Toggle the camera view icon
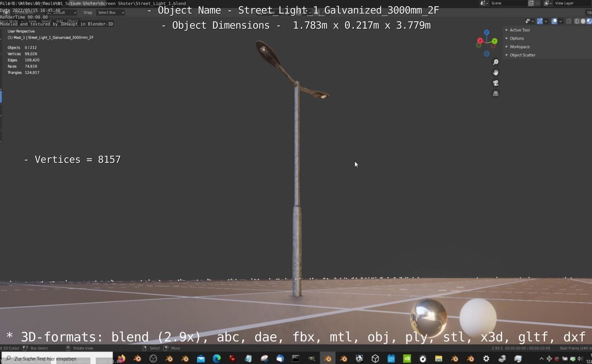The image size is (592, 364). pos(495,83)
